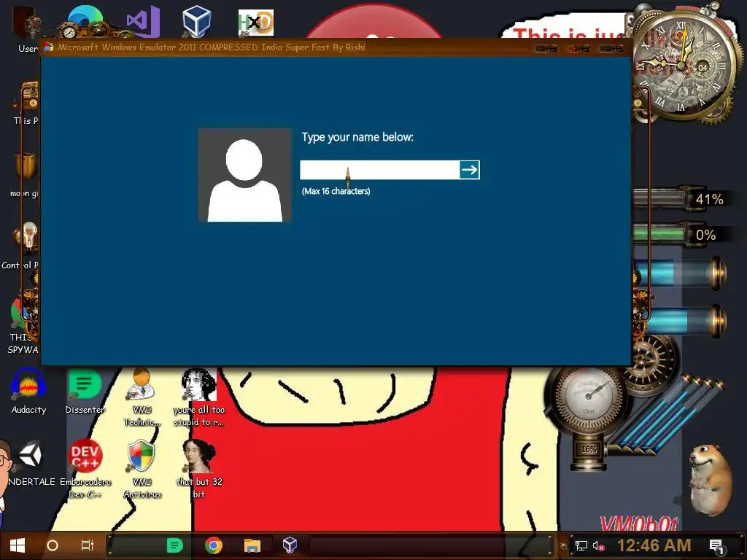Viewport: 747px width, 560px height.
Task: Open the HxD hex editor desktop icon
Action: coord(256,23)
